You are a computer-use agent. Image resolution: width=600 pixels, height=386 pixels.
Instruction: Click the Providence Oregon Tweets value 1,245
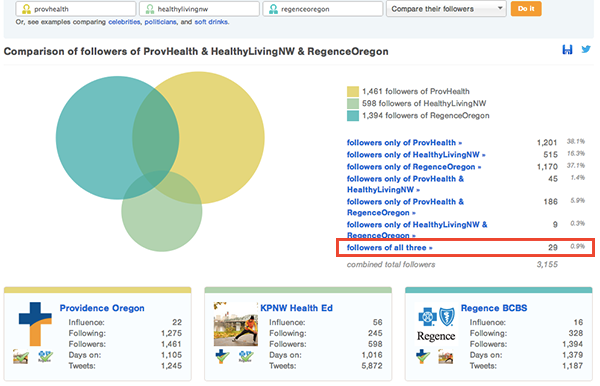coord(171,366)
